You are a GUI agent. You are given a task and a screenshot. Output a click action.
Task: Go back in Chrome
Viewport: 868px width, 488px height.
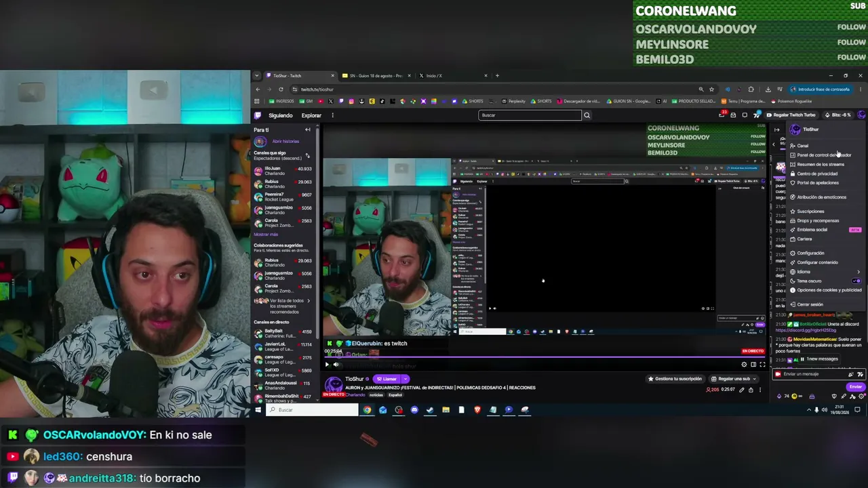[x=258, y=89]
